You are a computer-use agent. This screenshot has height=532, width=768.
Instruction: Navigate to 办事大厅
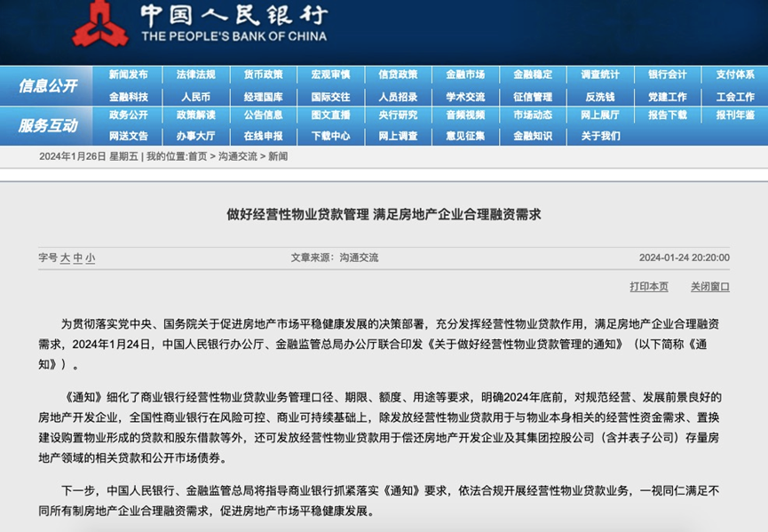pyautogui.click(x=196, y=136)
